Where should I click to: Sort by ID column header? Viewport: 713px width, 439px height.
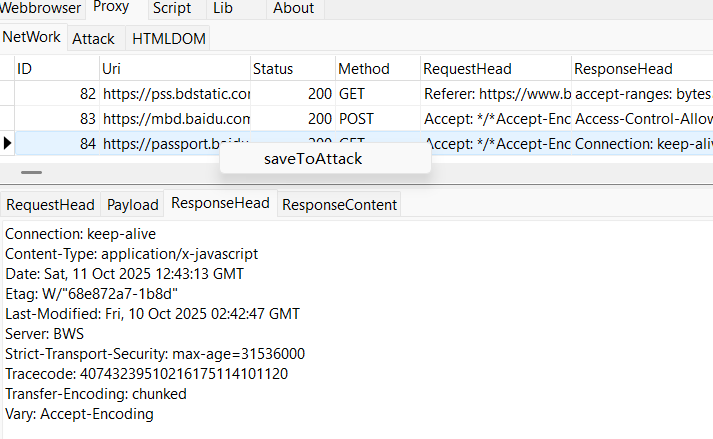(x=56, y=69)
